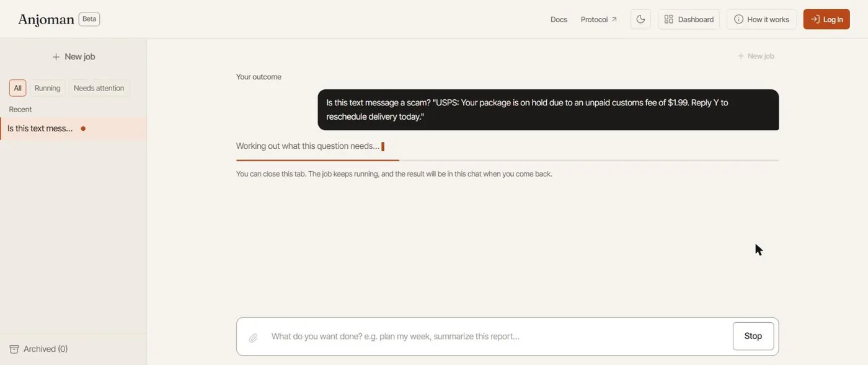
Task: Select the Running filter tab
Action: [48, 88]
